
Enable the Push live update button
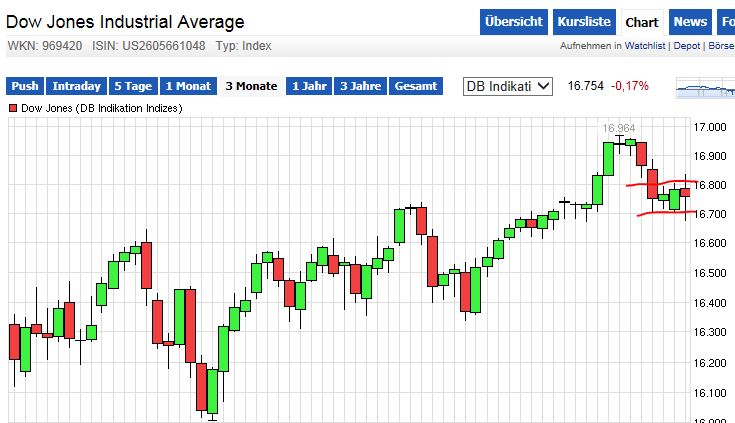26,86
